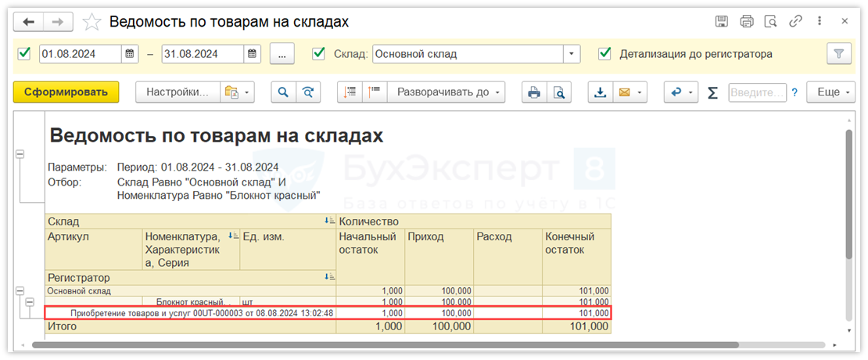This screenshot has width=868, height=360.
Task: Open the Склад dropdown list
Action: coord(572,54)
